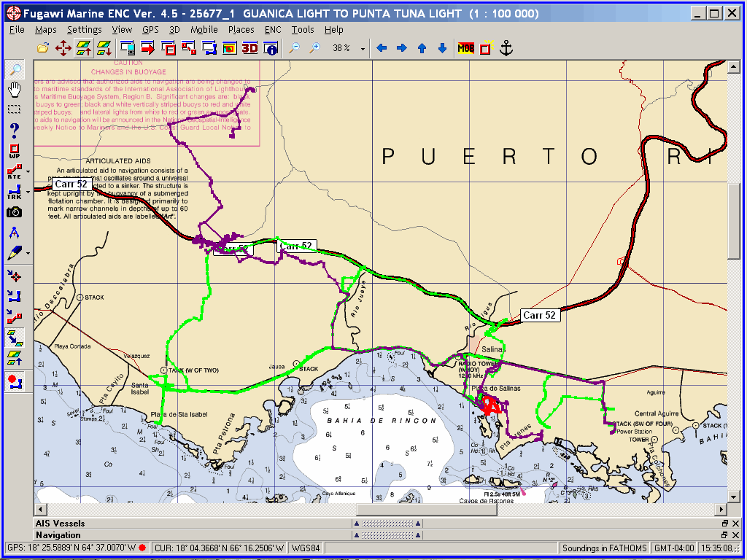Screen dimensions: 747x560
Task: Trigger the MOB man overboard button
Action: pos(466,47)
